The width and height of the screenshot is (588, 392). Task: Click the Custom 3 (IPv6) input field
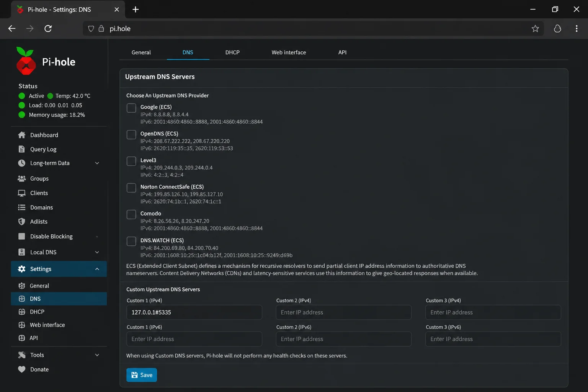click(493, 339)
